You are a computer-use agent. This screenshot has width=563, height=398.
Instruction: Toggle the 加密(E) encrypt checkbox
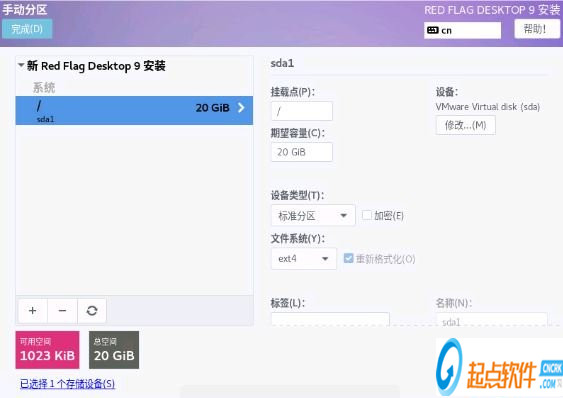367,215
